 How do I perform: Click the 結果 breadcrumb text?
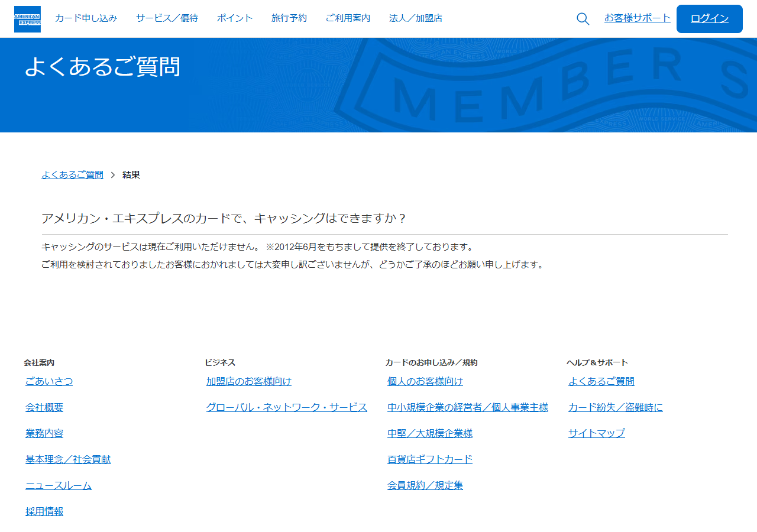(x=131, y=175)
